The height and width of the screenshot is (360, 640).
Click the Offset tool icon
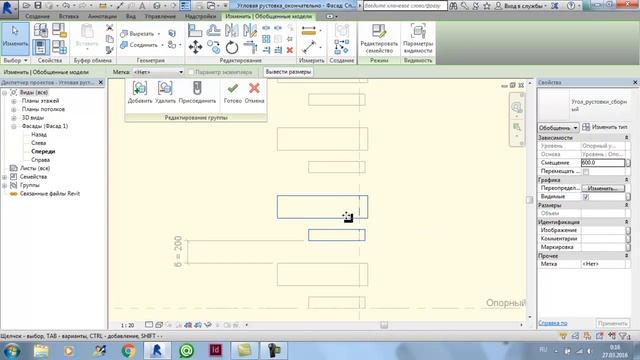click(x=213, y=31)
